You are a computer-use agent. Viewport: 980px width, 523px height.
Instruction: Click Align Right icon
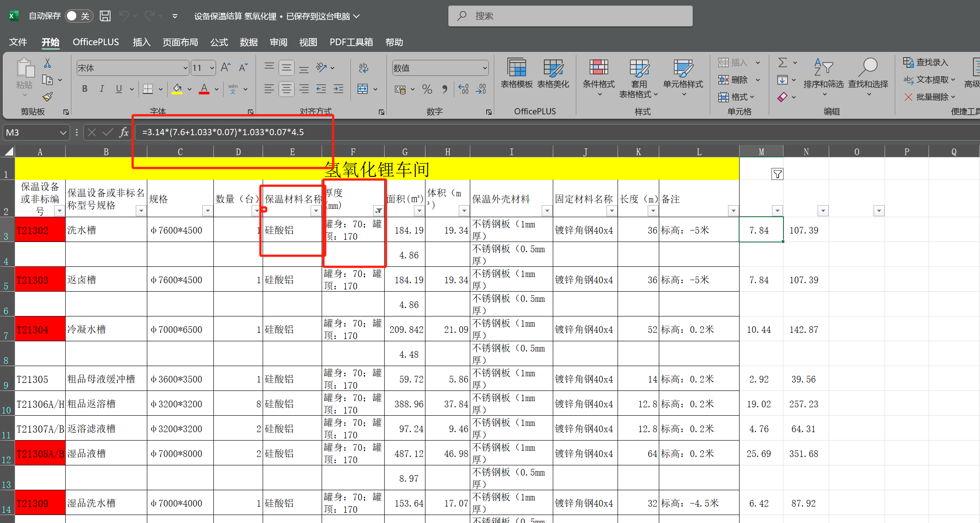(304, 89)
